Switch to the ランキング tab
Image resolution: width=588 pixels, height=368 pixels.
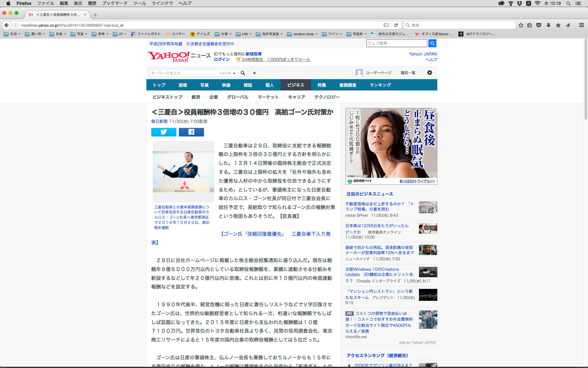(x=380, y=85)
